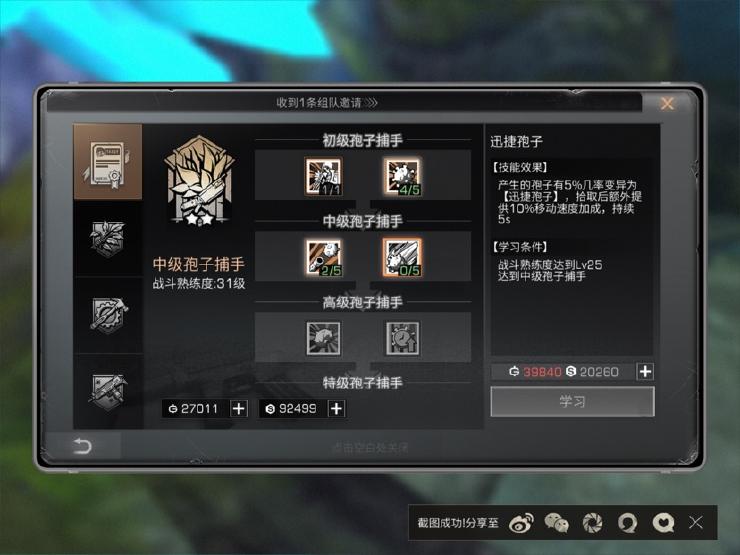Dismiss the screenshot share bar
The height and width of the screenshot is (555, 740).
(x=696, y=522)
